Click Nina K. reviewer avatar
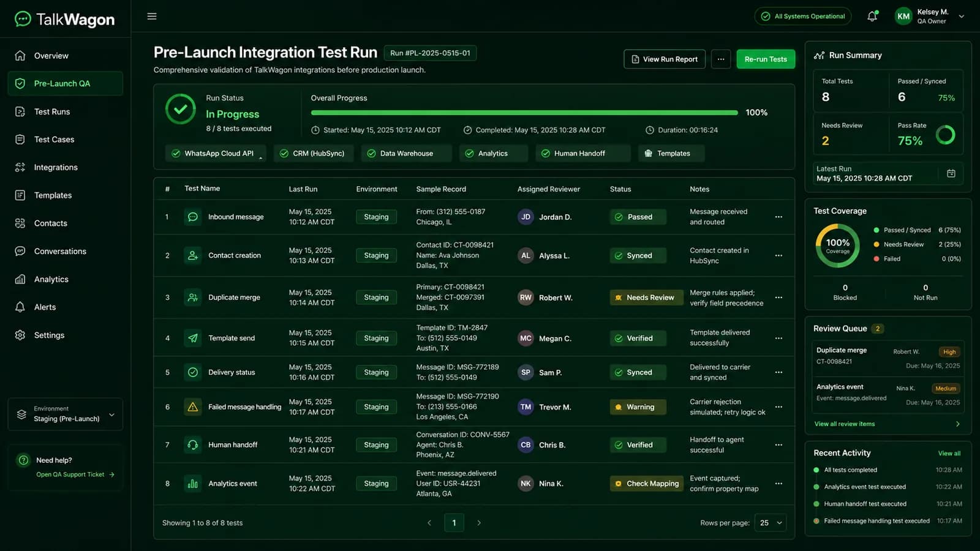Viewport: 980px width, 551px height. [526, 484]
